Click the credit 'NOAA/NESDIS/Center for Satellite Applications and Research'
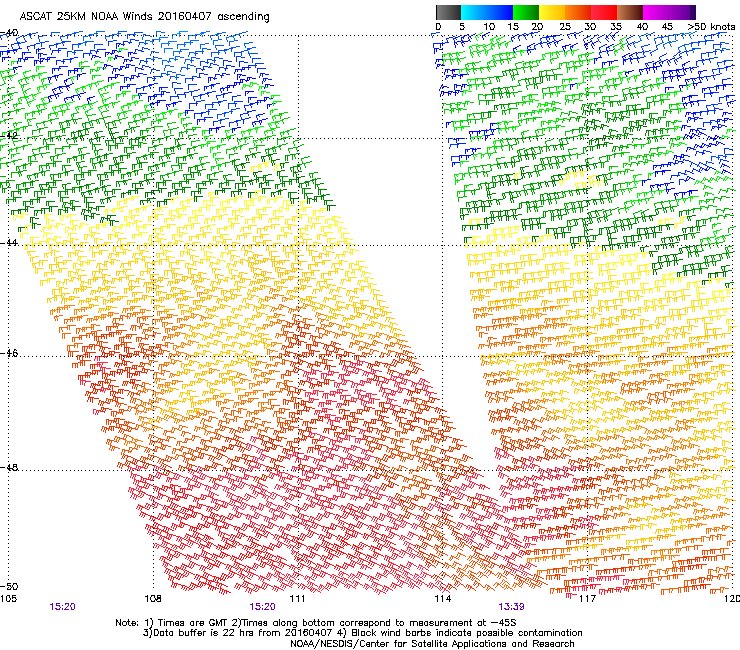This screenshot has width=740, height=650. click(432, 644)
